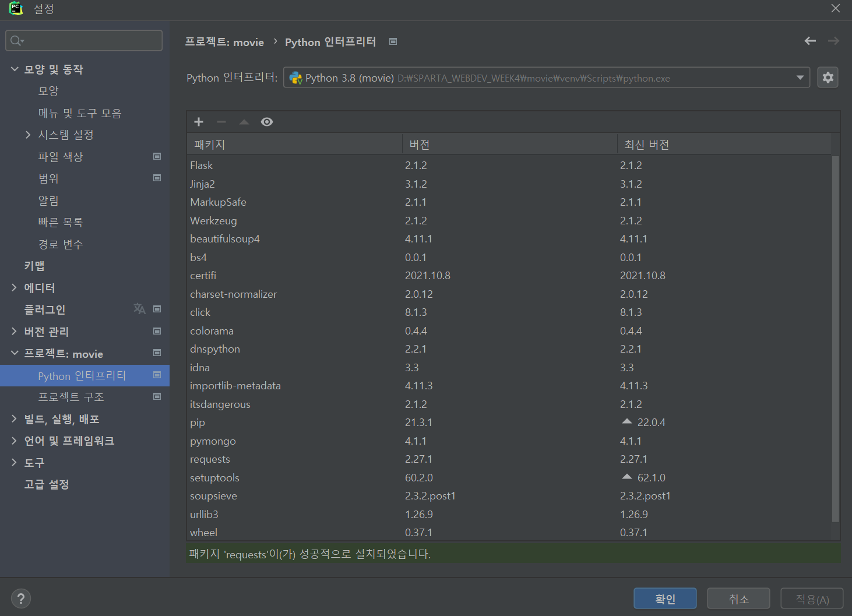
Task: Expand the 도구 section
Action: coord(15,462)
